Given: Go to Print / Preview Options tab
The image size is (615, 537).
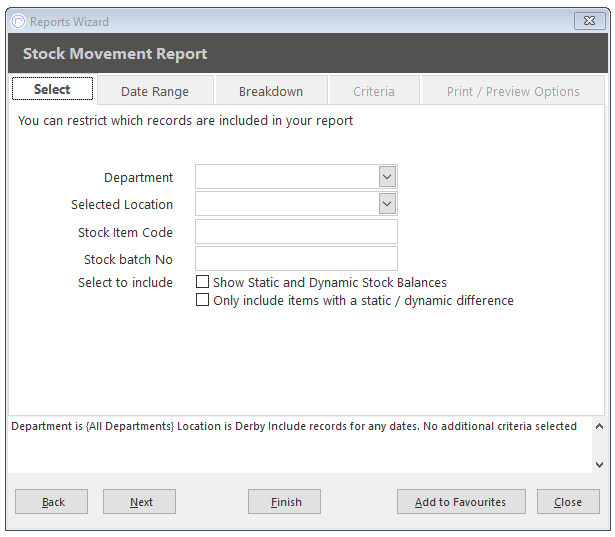Looking at the screenshot, I should (x=513, y=91).
